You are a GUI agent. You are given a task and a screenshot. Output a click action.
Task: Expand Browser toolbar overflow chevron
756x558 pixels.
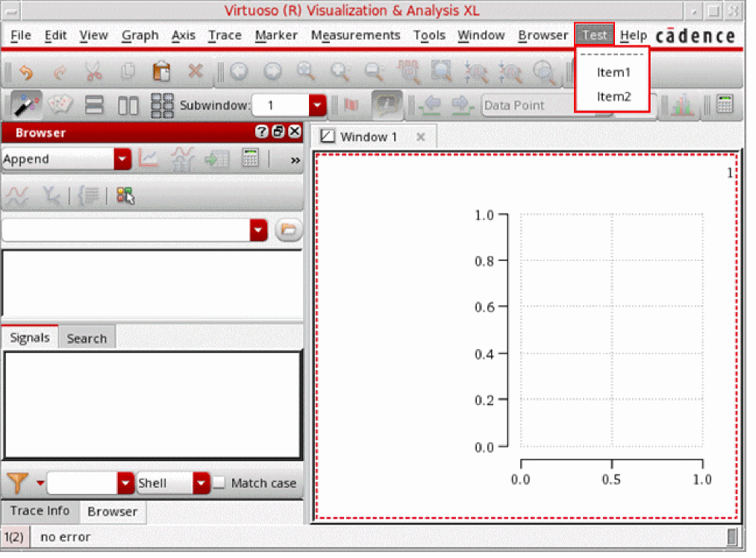pyautogui.click(x=295, y=159)
